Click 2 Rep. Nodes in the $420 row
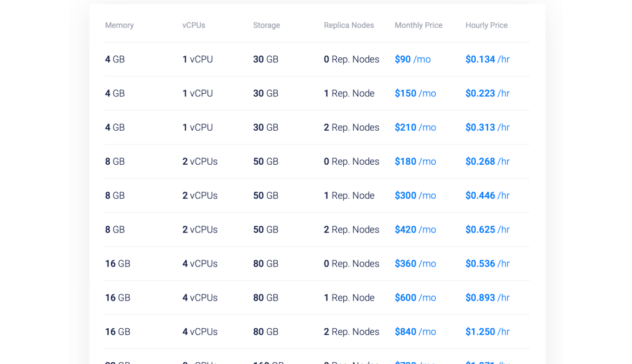The width and height of the screenshot is (632, 364). pos(351,230)
